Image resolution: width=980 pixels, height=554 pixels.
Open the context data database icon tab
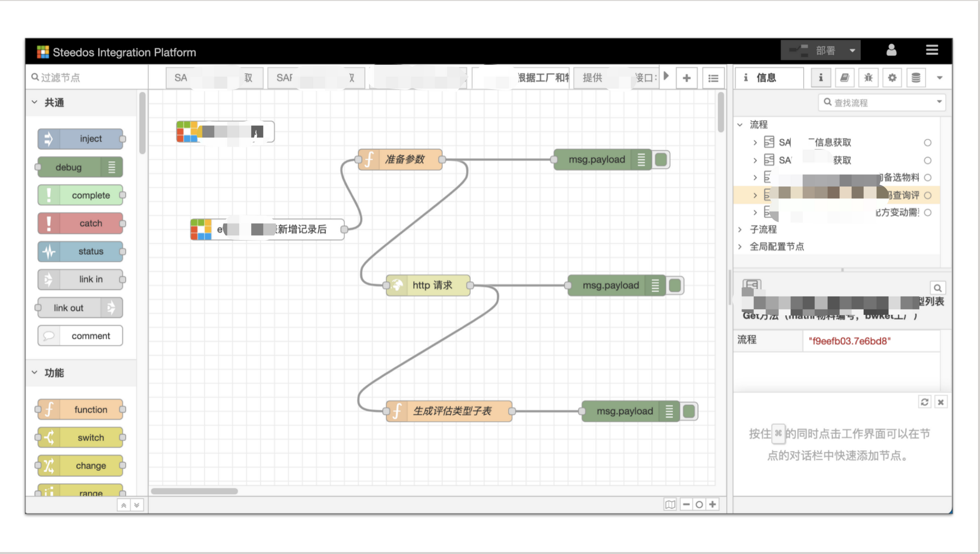click(915, 77)
